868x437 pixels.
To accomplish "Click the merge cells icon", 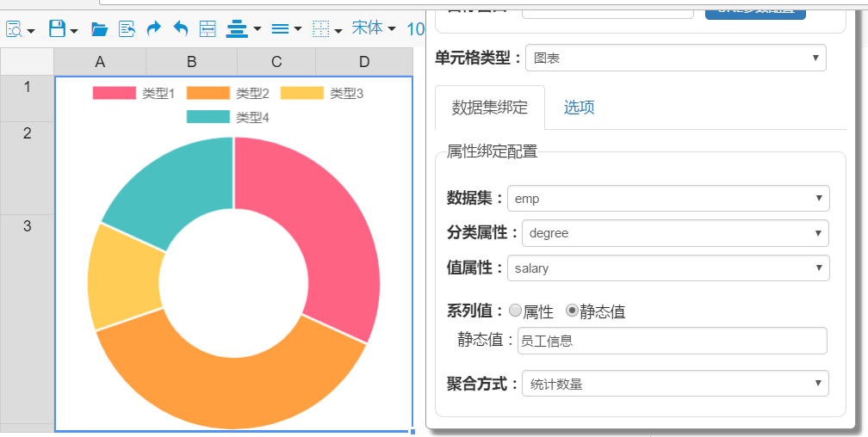I will click(x=208, y=28).
